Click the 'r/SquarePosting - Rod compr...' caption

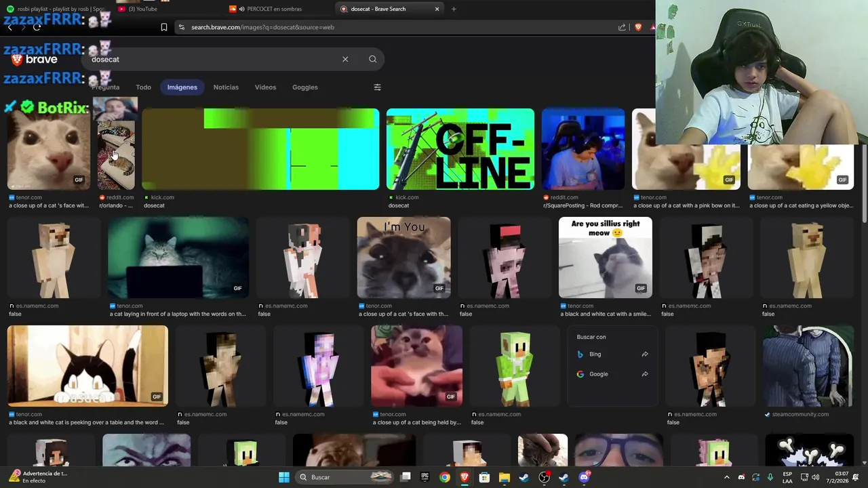583,205
